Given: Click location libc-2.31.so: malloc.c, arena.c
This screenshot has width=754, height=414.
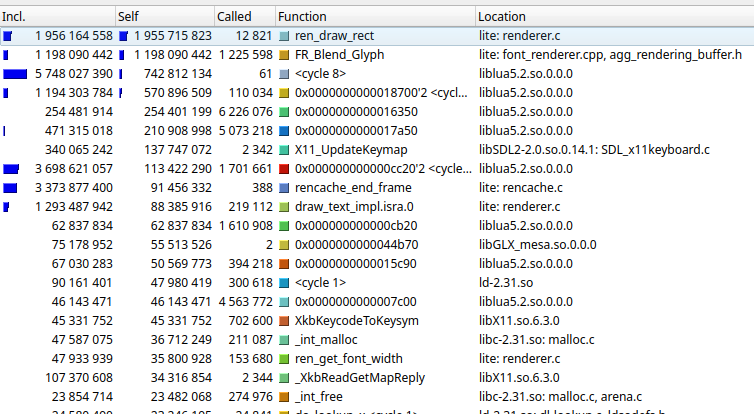Looking at the screenshot, I should (x=560, y=397).
